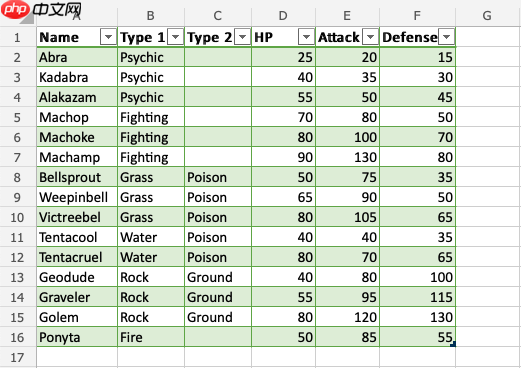Select column header G

pos(487,16)
